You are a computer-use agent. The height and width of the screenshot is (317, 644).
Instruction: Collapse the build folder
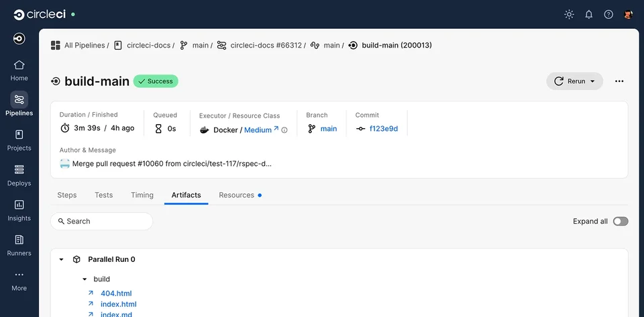pos(85,279)
